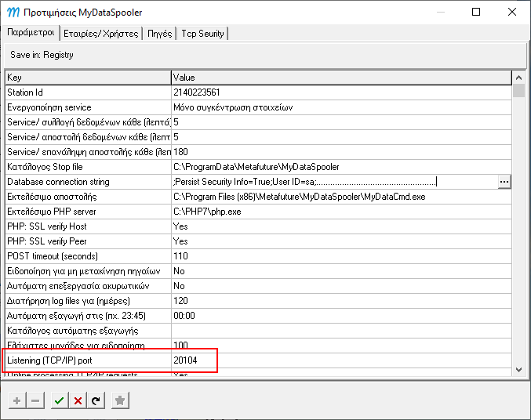Open the Πηγές tab

159,34
